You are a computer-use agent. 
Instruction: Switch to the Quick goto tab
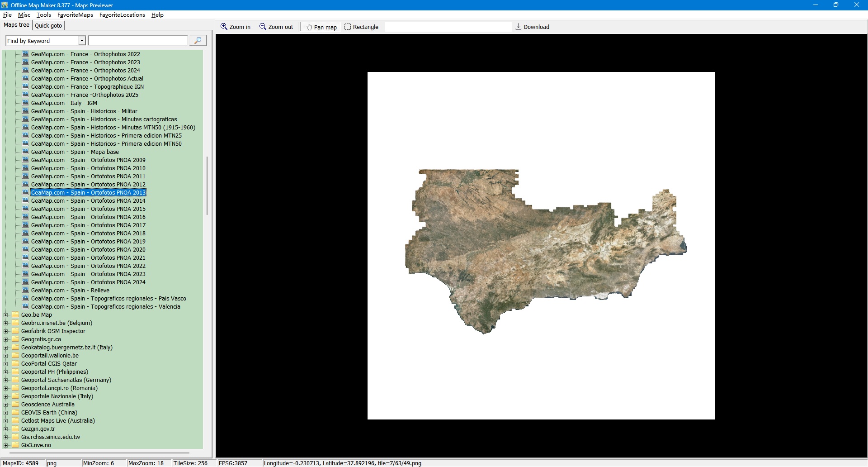tap(48, 25)
